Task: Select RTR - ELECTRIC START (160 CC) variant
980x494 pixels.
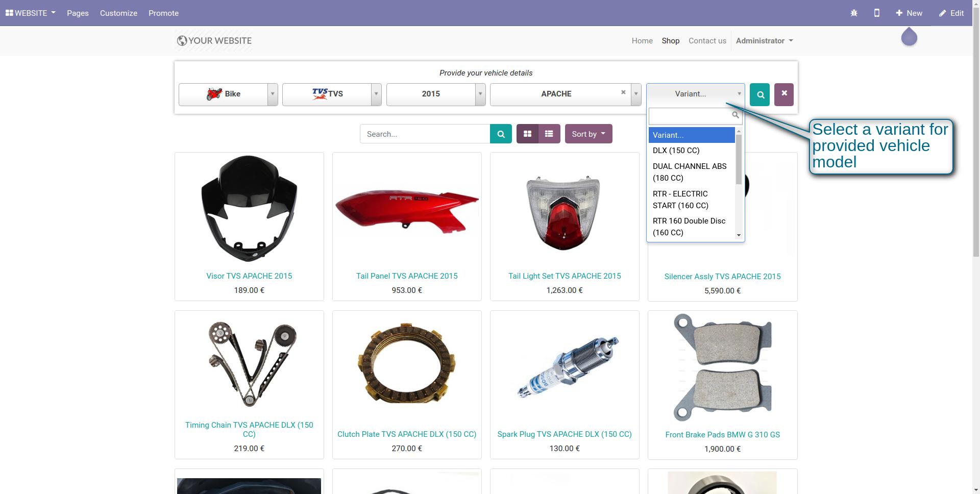Action: point(692,200)
